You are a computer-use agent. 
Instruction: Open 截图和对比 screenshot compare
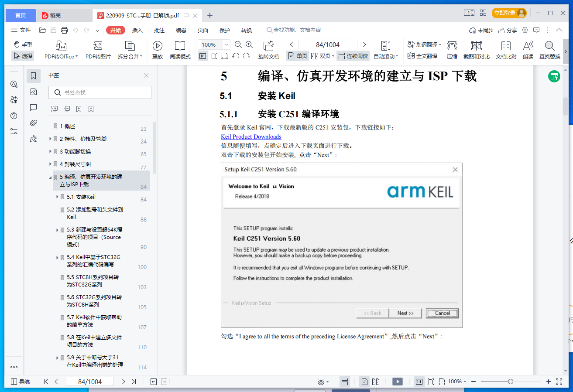click(477, 50)
